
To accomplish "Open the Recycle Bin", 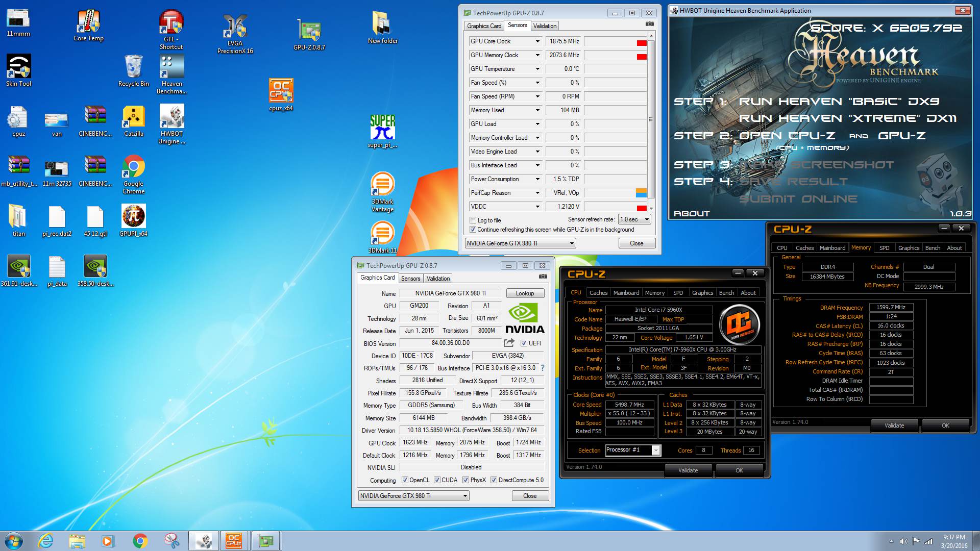I will (x=133, y=70).
